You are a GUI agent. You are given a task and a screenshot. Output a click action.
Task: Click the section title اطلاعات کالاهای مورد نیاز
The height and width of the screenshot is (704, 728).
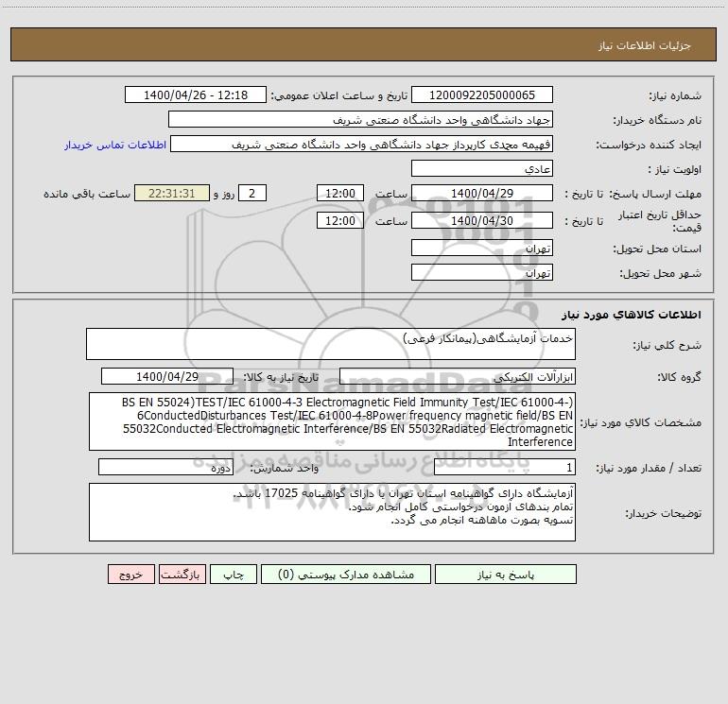point(632,315)
